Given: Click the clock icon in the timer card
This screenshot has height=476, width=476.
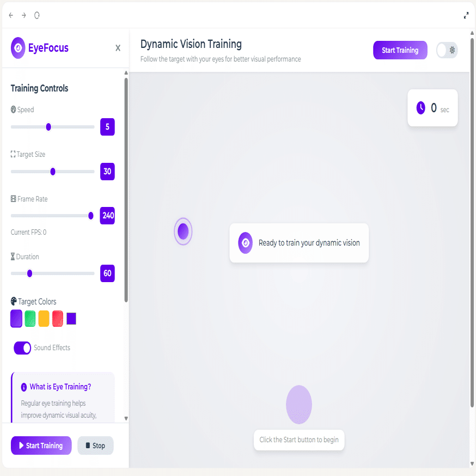Looking at the screenshot, I should [x=421, y=108].
